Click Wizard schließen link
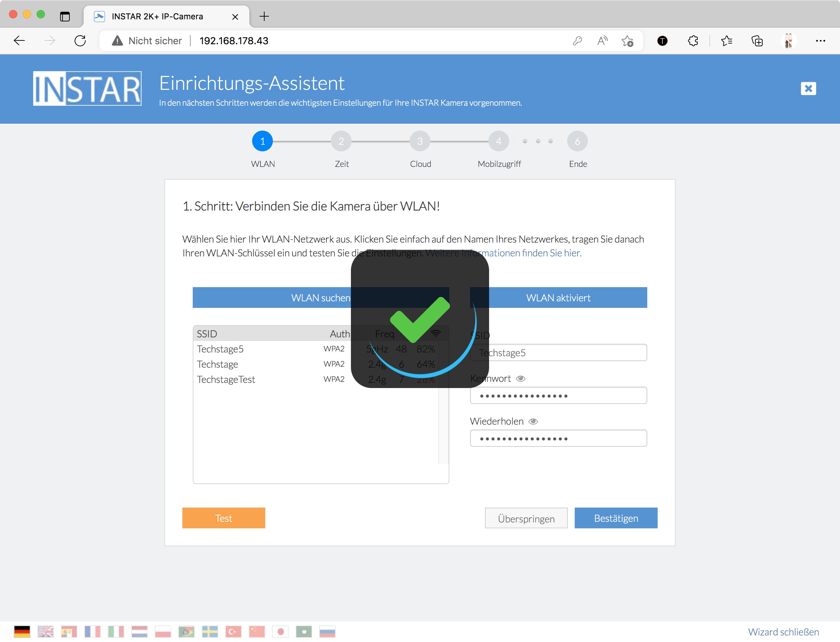 tap(783, 632)
